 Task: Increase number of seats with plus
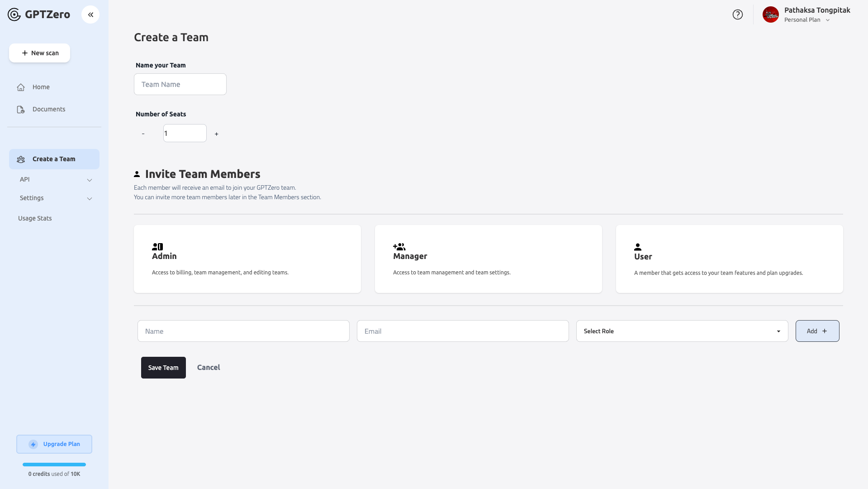click(x=217, y=134)
